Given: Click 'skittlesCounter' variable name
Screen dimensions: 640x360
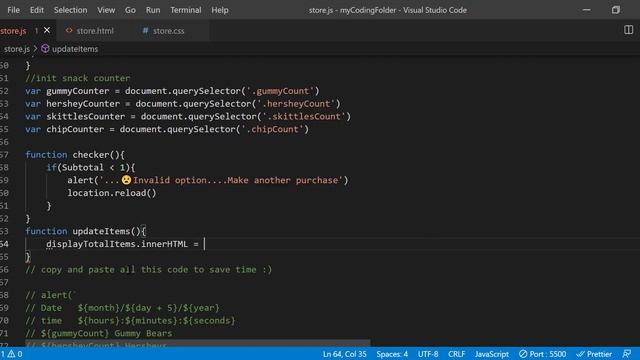Looking at the screenshot, I should 85,116.
